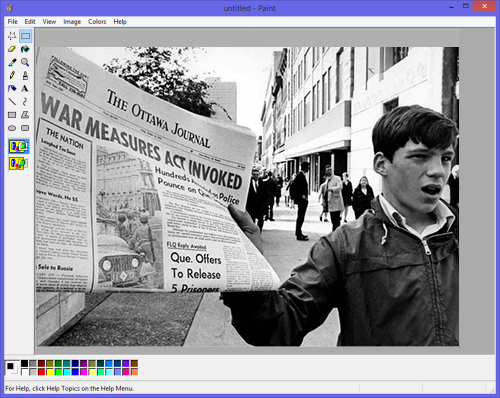The height and width of the screenshot is (398, 500).
Task: Pick the cyan color swatch
Action: [x=67, y=372]
